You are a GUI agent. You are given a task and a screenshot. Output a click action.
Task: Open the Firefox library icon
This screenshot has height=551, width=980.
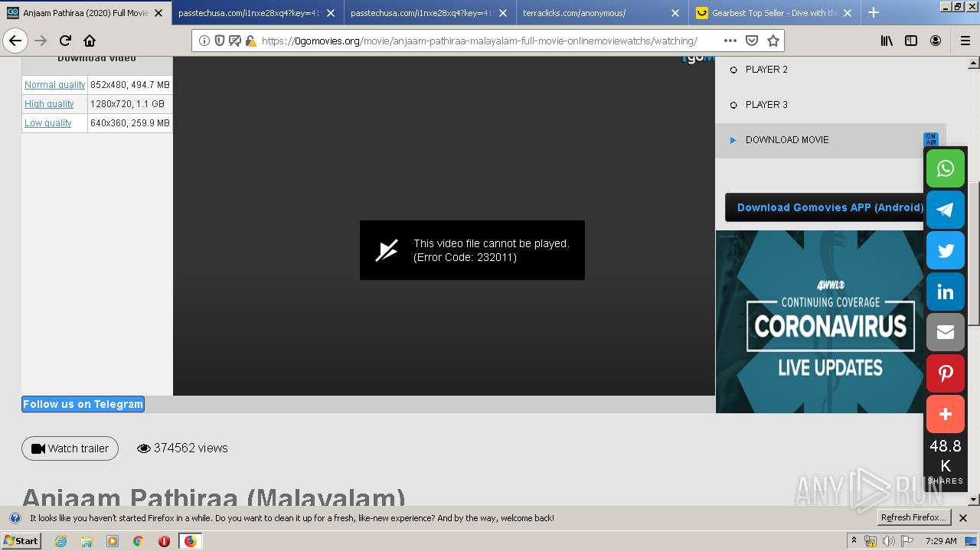[x=887, y=41]
